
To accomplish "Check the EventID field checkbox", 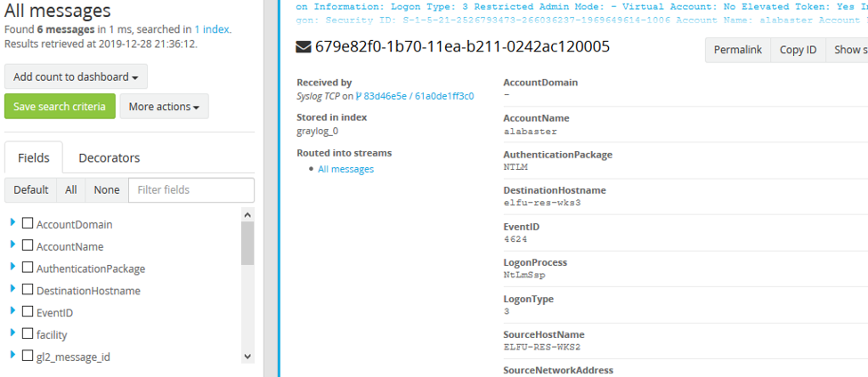I will (28, 312).
